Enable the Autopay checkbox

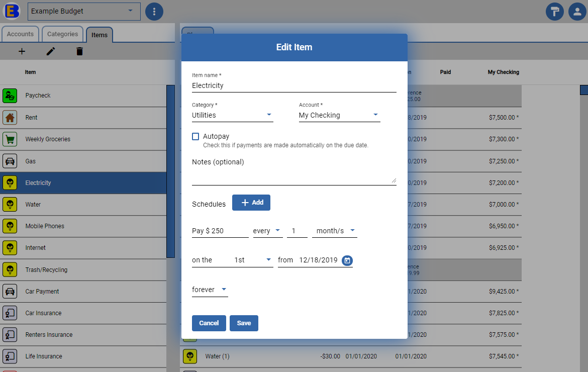(x=195, y=137)
